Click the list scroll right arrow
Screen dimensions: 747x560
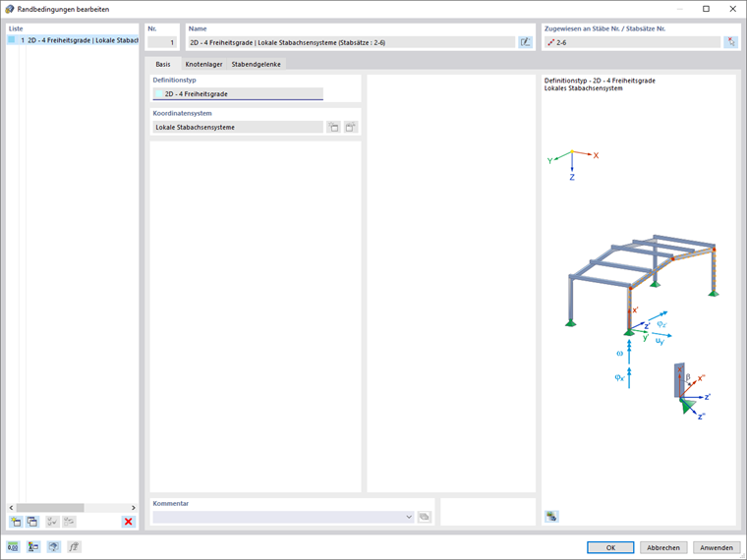tap(134, 508)
